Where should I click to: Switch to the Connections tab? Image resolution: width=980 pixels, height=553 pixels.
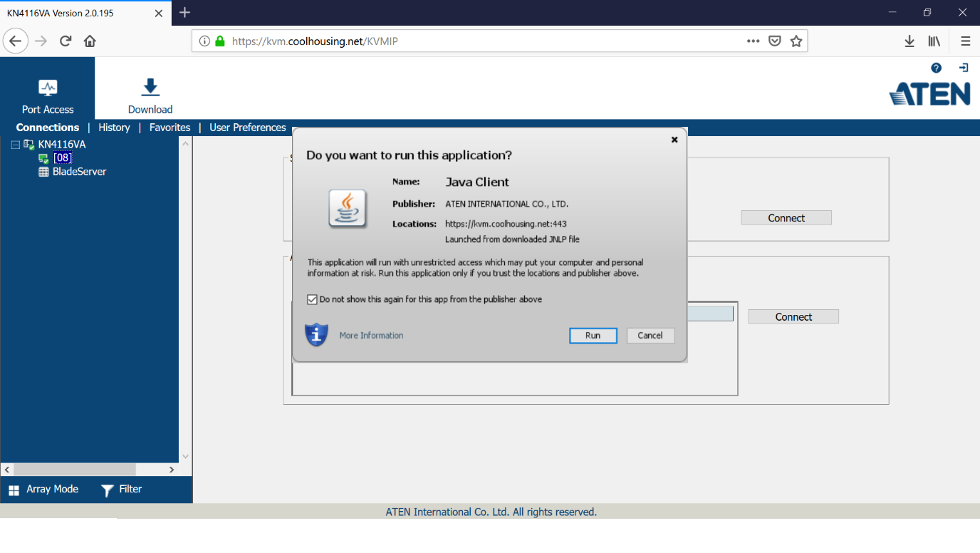48,128
